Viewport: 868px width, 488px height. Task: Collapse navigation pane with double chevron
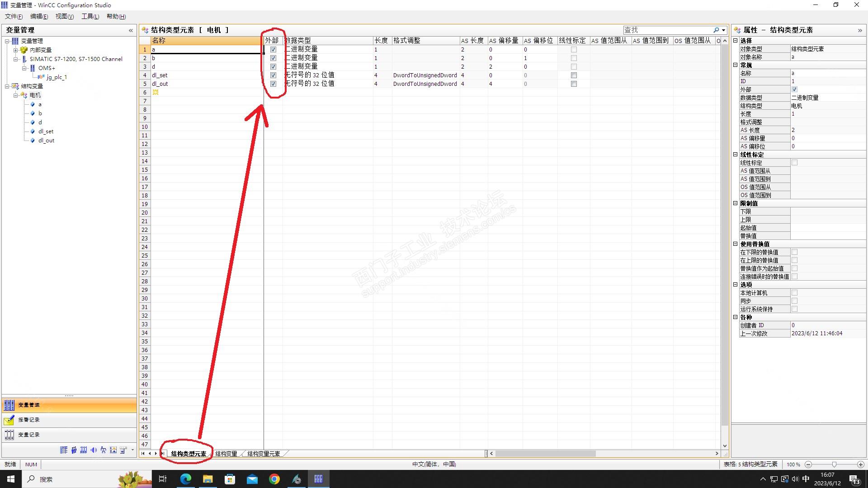pos(131,30)
